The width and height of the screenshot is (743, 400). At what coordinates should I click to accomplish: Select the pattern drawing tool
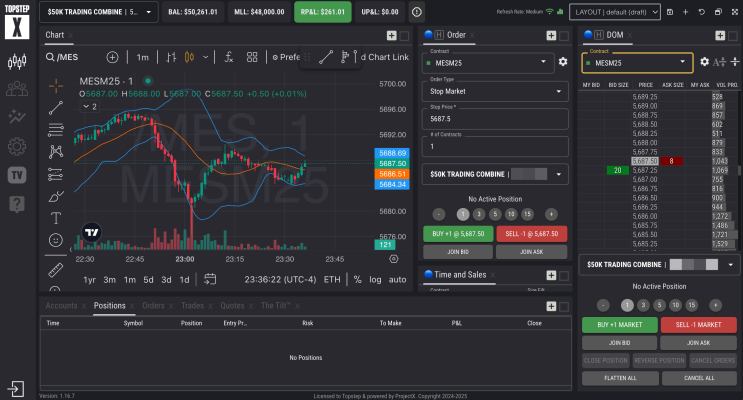56,152
